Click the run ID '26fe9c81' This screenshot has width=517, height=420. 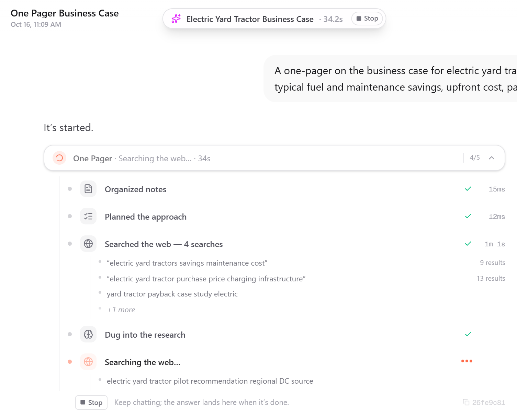coord(488,402)
